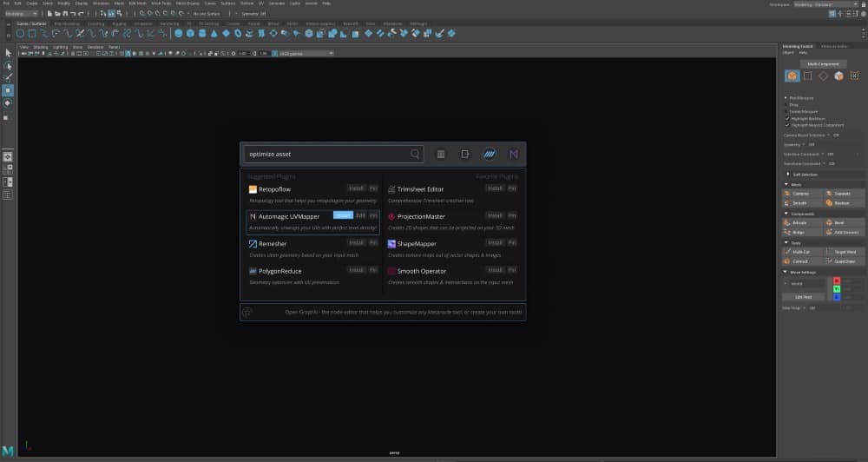868x462 pixels.
Task: Toggle Highlight Nearest Component checkbox
Action: (x=787, y=125)
